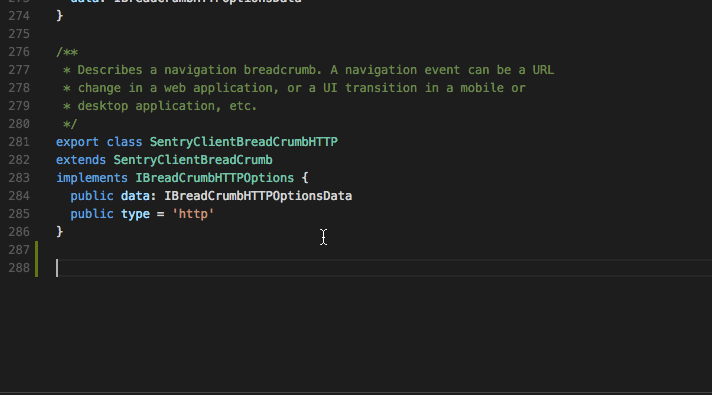Click line number 280 in the gutter
This screenshot has height=395, width=712.
[x=19, y=124]
